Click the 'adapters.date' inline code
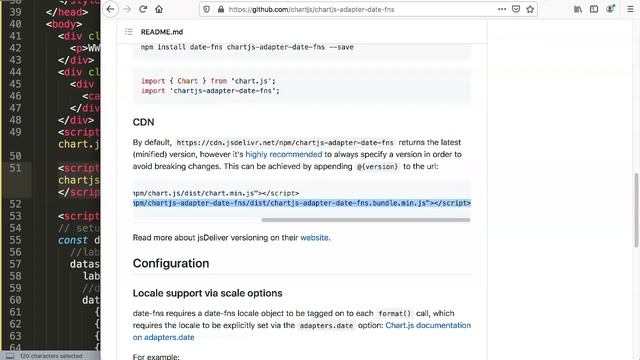Screen dimensions: 640x360 pos(326,326)
